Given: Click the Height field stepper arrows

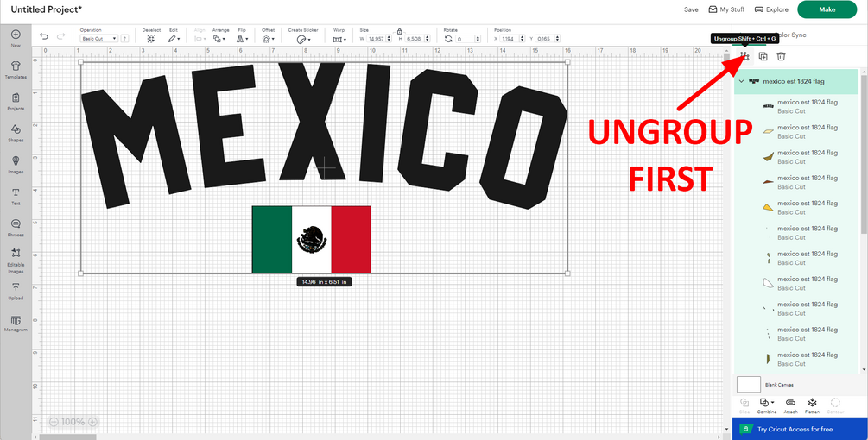Looking at the screenshot, I should tap(427, 39).
